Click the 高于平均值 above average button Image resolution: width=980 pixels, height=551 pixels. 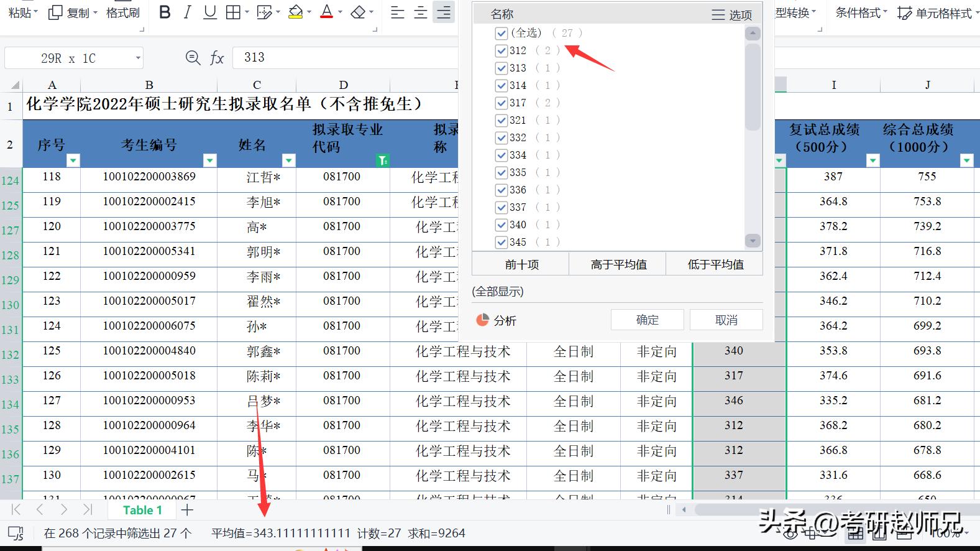618,264
